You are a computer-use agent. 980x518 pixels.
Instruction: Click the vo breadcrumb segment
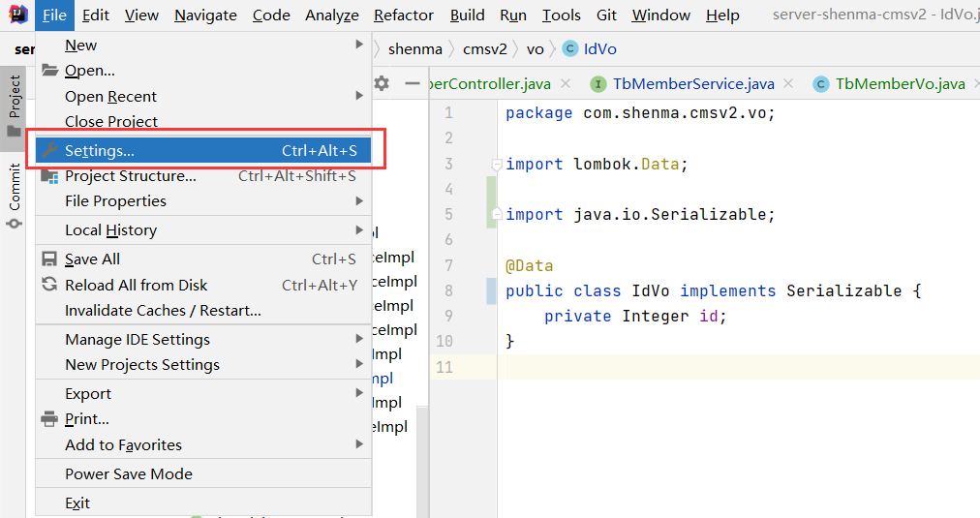click(x=535, y=48)
